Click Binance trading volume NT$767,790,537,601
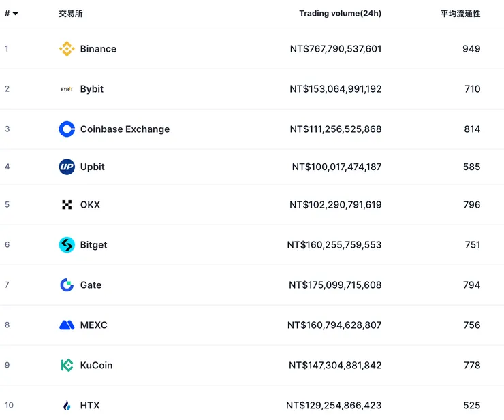 tap(336, 49)
